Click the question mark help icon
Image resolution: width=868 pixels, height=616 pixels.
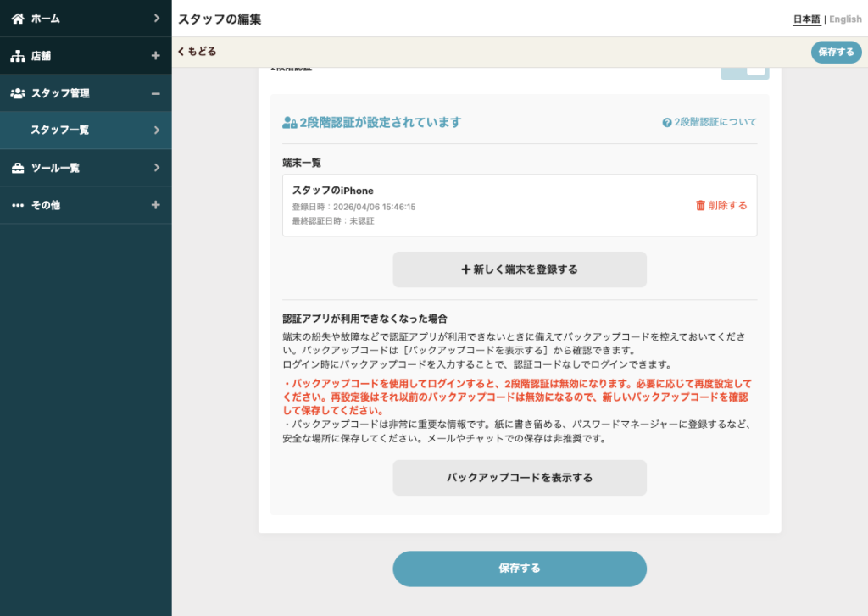pos(667,122)
